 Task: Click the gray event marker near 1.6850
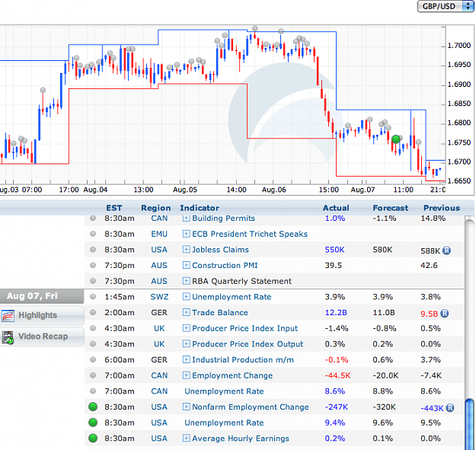point(43,90)
